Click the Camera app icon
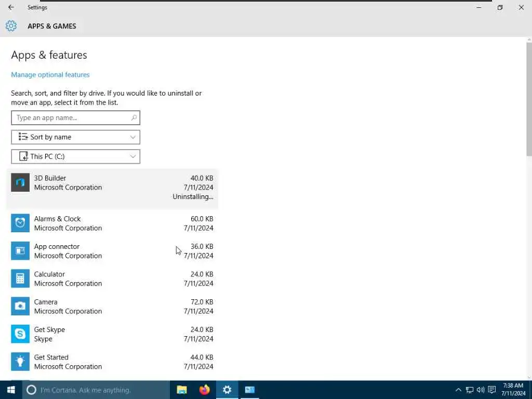Screen dimensions: 532x399 click(20, 306)
